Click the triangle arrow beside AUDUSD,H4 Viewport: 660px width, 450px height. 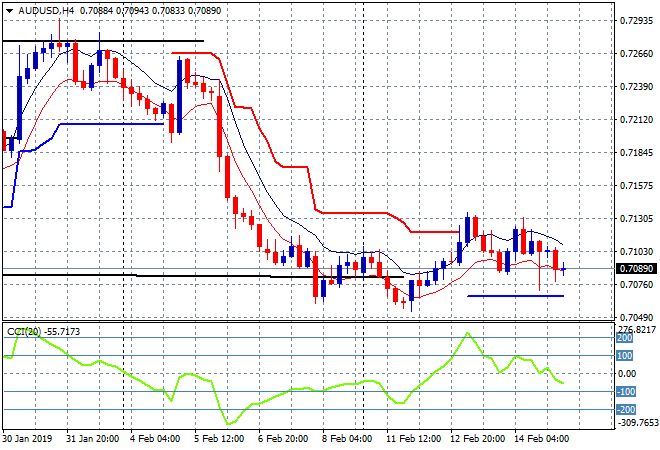9,10
